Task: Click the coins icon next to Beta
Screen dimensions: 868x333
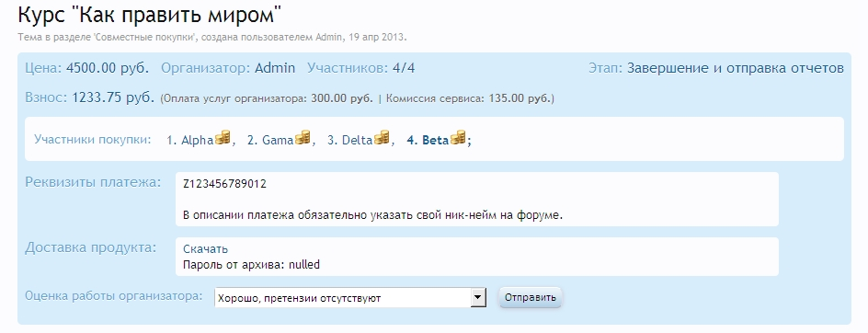Action: point(458,137)
